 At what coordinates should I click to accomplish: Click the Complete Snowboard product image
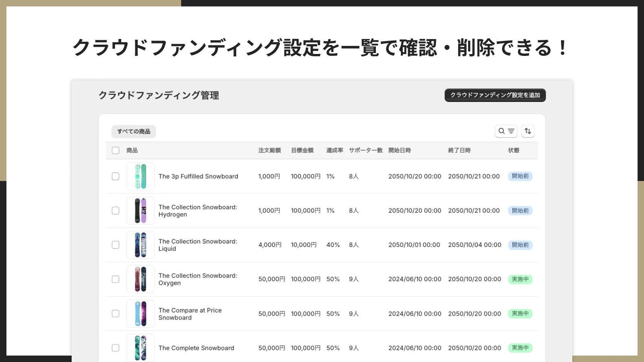click(140, 348)
